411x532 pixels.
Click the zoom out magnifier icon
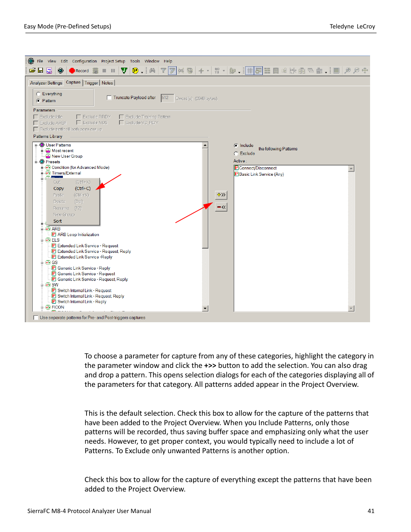coord(356,71)
